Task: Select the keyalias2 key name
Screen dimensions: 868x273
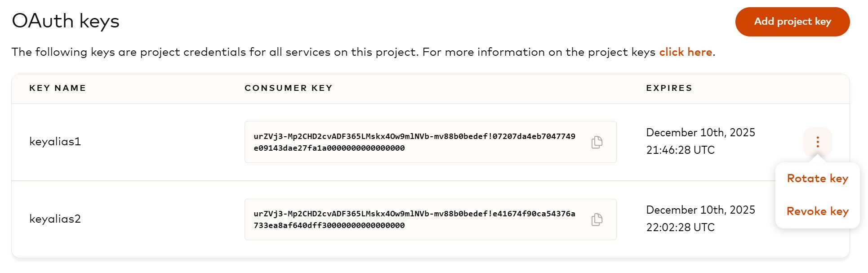Action: [55, 219]
